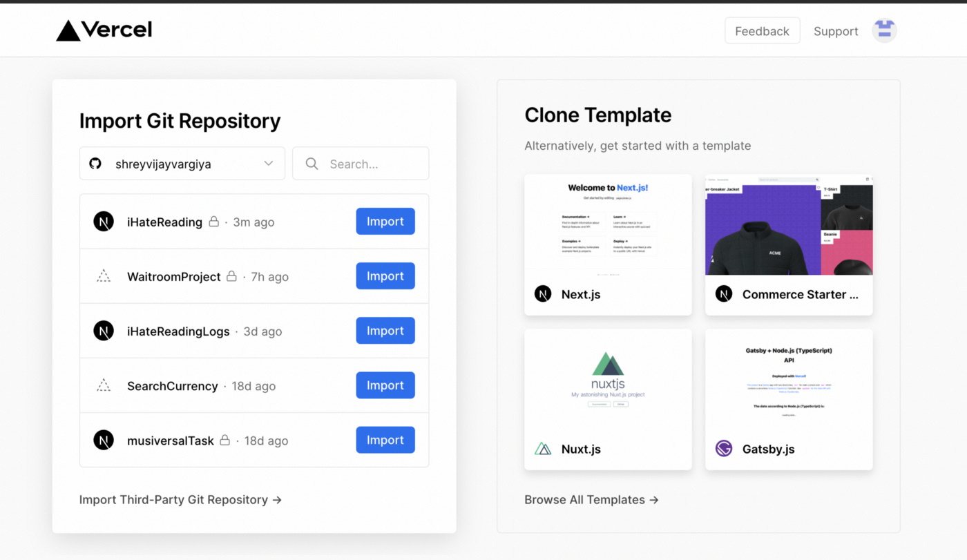The image size is (967, 560).
Task: Click the lock icon next to iHateReading
Action: (214, 221)
